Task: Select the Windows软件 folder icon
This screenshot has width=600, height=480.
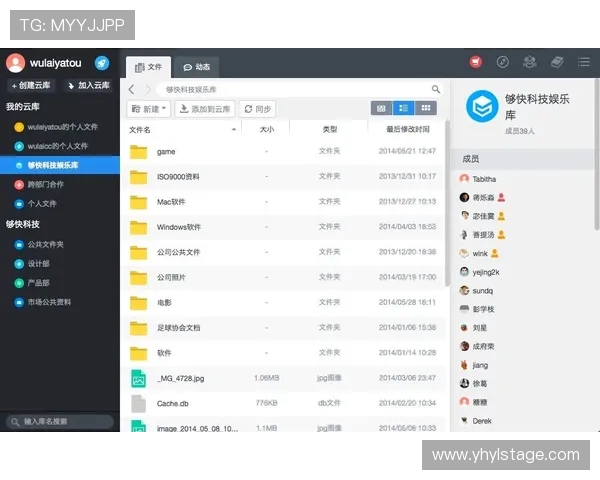Action: pos(138,227)
